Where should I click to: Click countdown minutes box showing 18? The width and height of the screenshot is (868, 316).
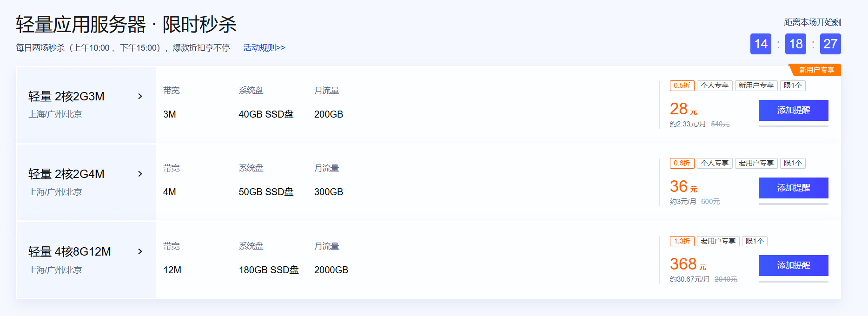pyautogui.click(x=795, y=44)
